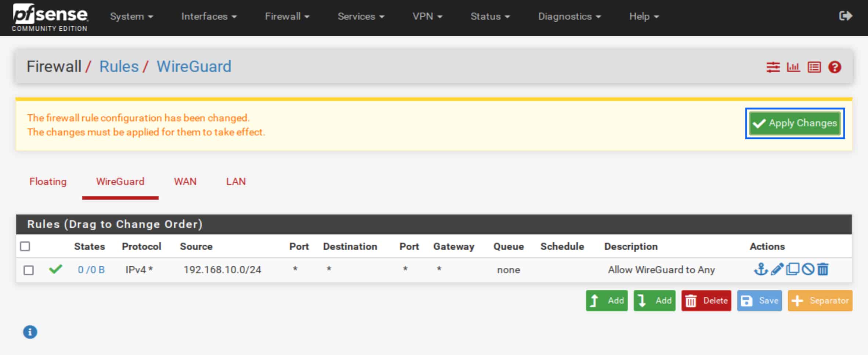Screen dimensions: 868x355
Task: Follow the Rules breadcrumb link
Action: (x=119, y=67)
